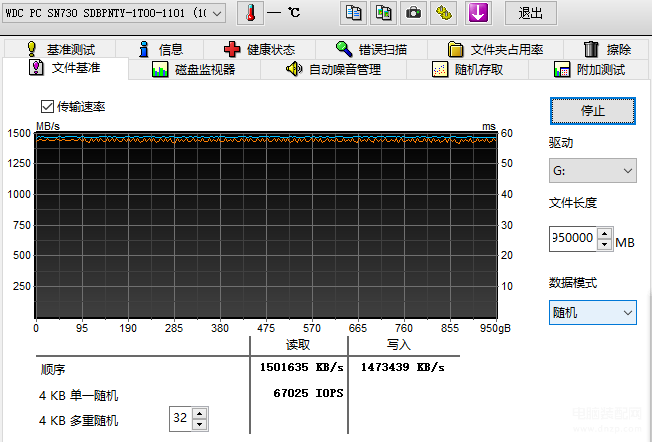Open the 数据模式 随机 dropdown
The width and height of the screenshot is (652, 442).
593,312
